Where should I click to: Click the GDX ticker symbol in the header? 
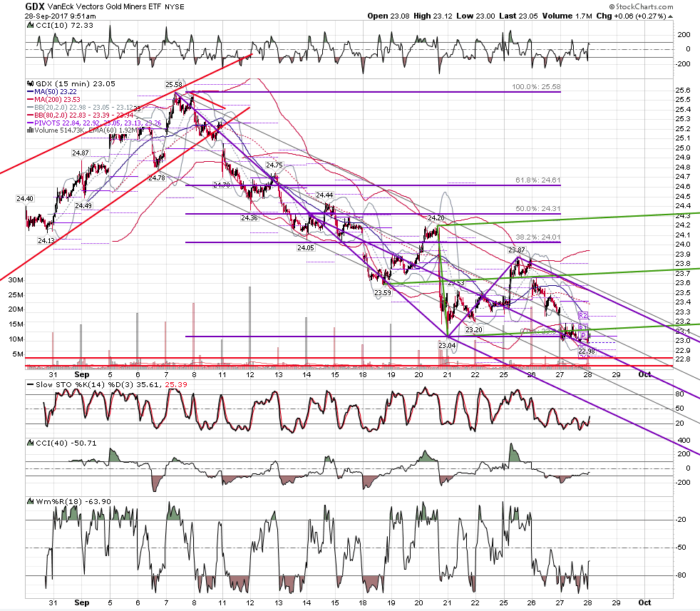pos(34,6)
